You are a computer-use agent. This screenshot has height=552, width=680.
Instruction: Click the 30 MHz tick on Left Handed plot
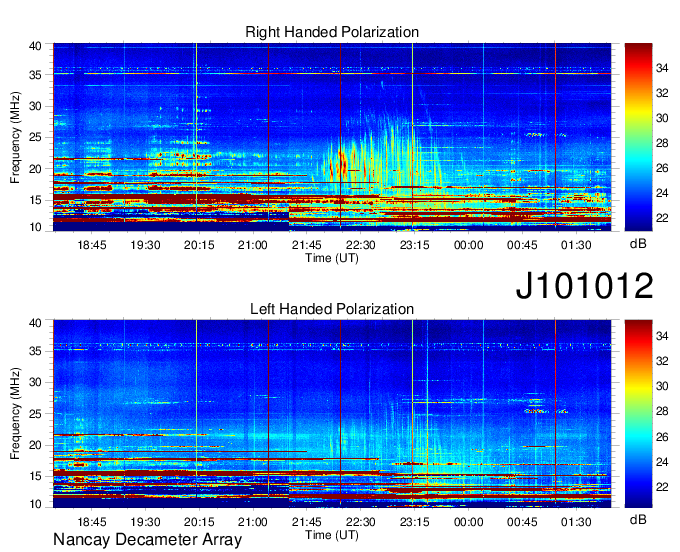pyautogui.click(x=35, y=382)
